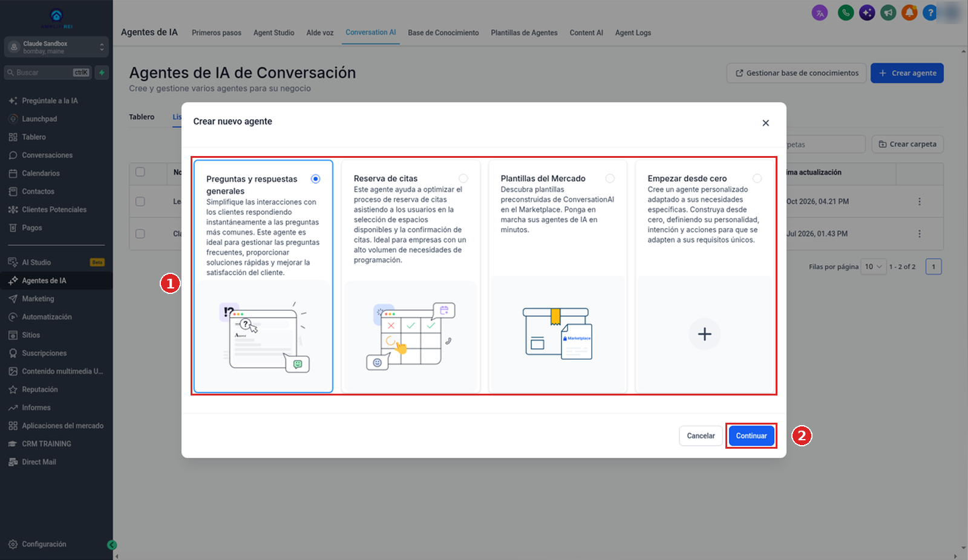The image size is (968, 560).
Task: Open the actions menu for the Jul 2026 row
Action: tap(920, 233)
